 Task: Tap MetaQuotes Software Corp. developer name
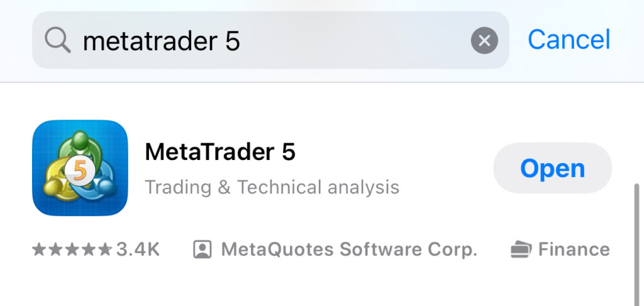[x=349, y=250]
